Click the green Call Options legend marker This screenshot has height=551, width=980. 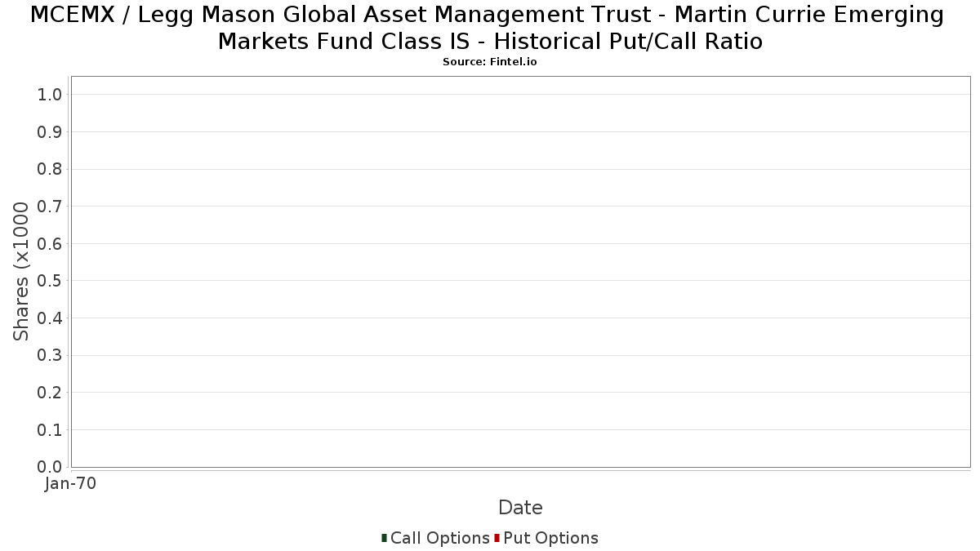[384, 538]
